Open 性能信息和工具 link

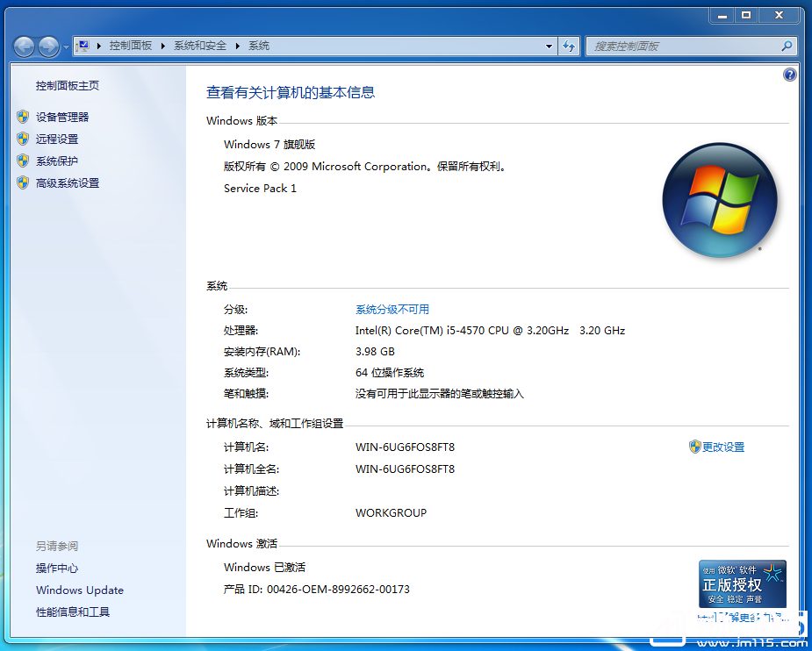(73, 612)
